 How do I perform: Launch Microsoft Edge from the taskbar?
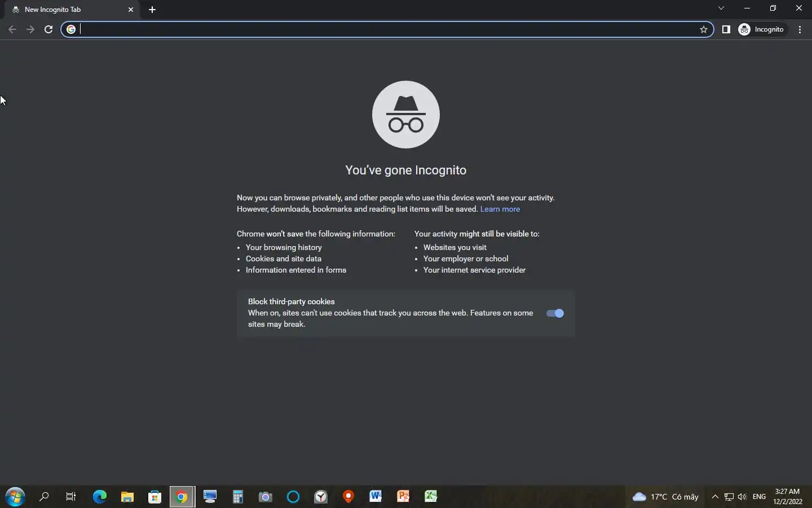click(x=100, y=497)
